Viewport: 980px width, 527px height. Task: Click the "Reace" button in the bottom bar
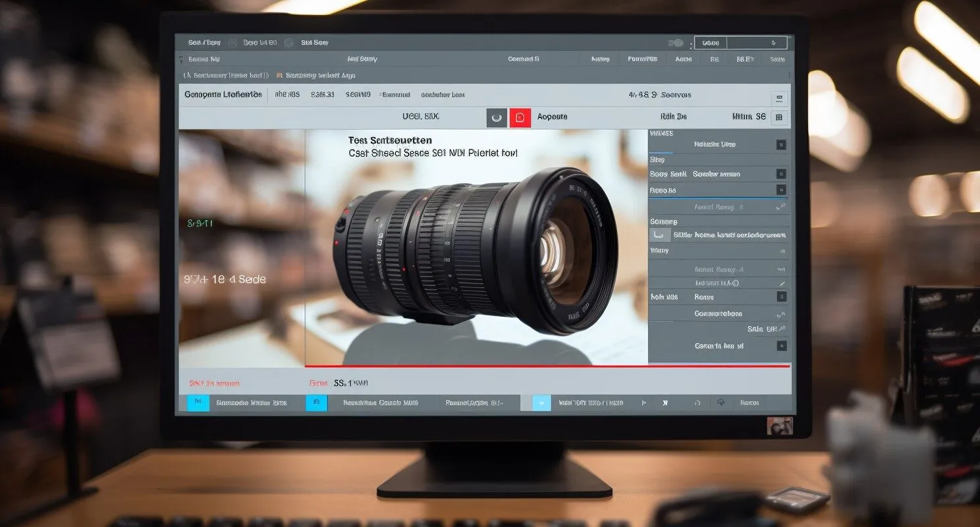tap(749, 402)
